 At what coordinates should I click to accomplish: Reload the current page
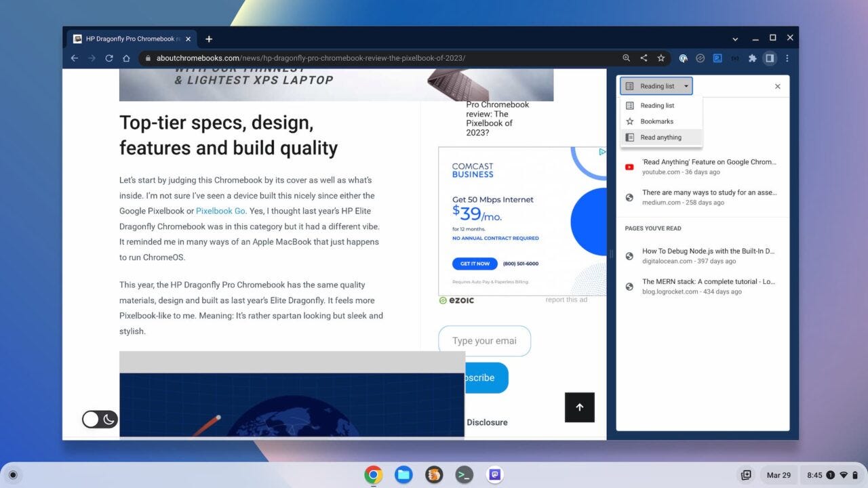pos(108,58)
